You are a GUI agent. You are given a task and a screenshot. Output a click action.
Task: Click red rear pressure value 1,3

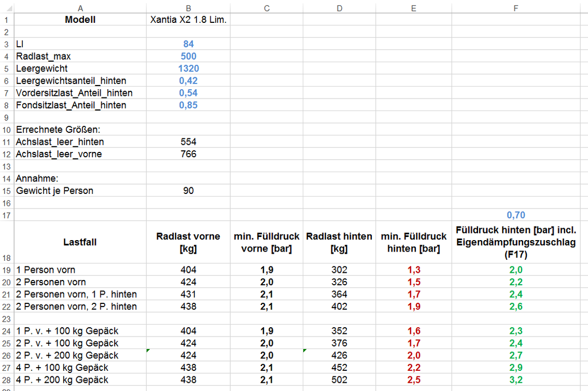pyautogui.click(x=414, y=270)
